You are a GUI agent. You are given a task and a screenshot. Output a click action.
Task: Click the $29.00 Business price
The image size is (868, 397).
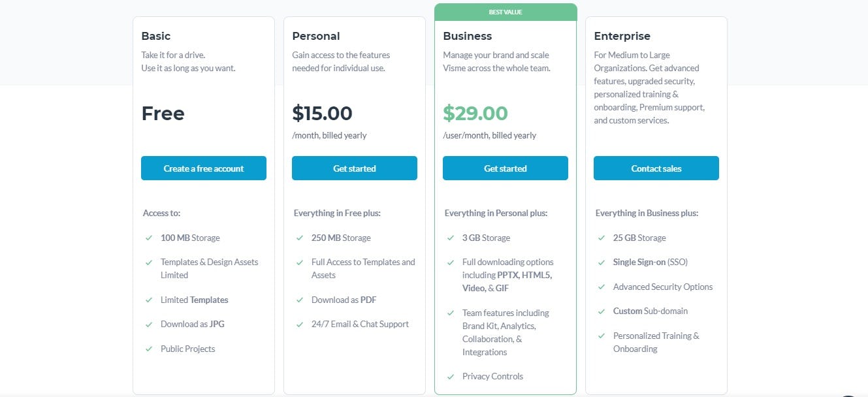pos(475,114)
